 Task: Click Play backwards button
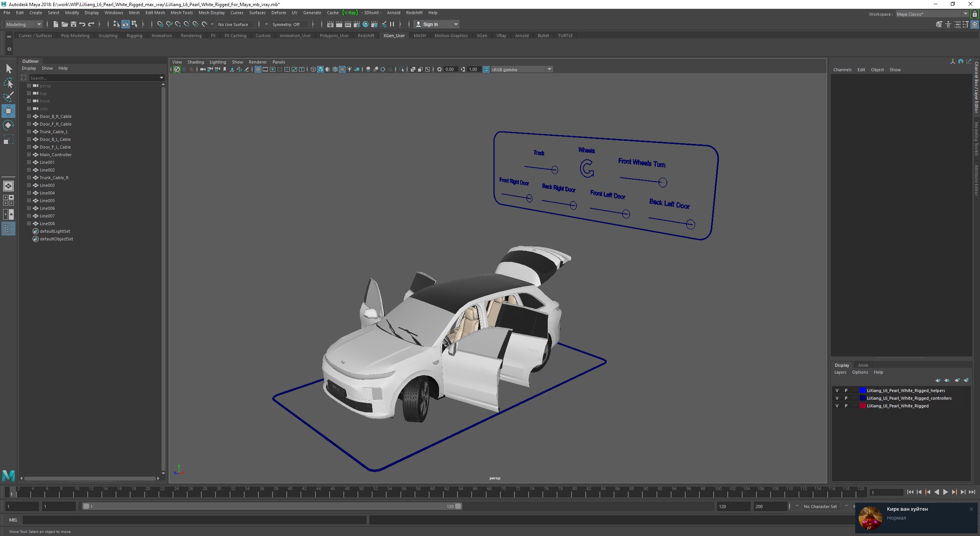(937, 492)
